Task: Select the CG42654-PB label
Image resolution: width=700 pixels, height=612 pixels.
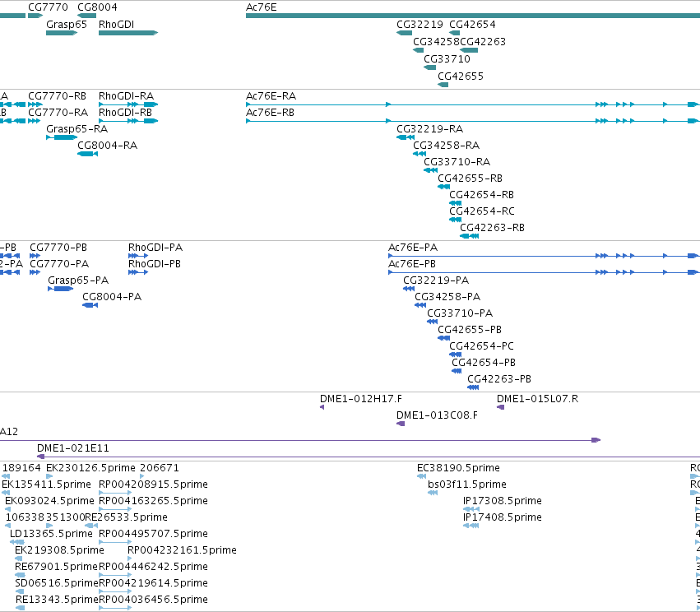Action: pos(484,362)
